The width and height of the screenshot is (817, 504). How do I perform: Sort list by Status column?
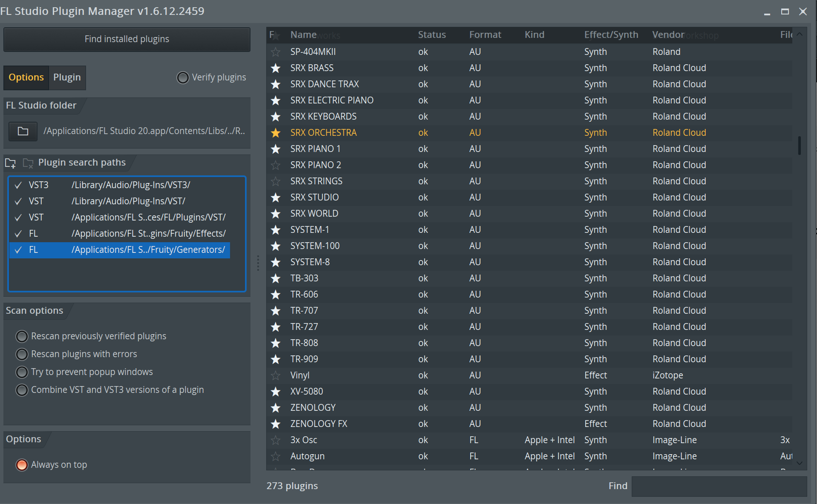coord(432,35)
